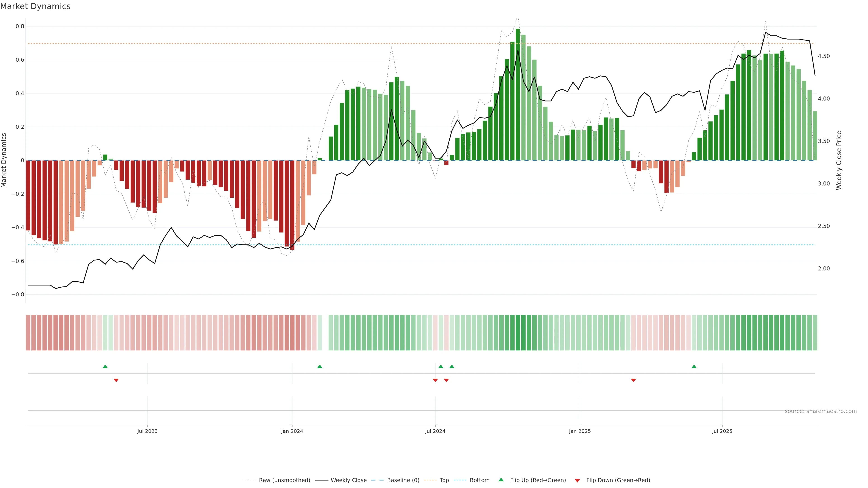Image resolution: width=868 pixels, height=488 pixels.
Task: Click the Market Dynamics chart title
Action: point(35,6)
